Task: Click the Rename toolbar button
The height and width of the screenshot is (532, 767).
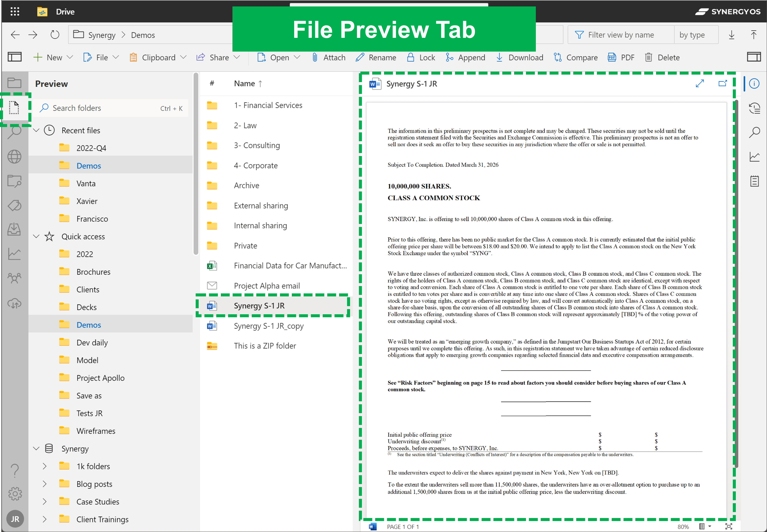Action: click(376, 57)
